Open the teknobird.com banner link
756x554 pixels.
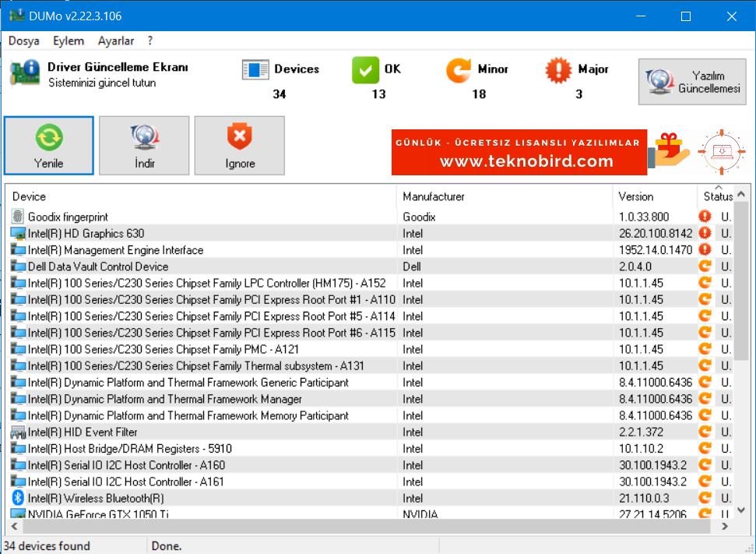point(519,152)
